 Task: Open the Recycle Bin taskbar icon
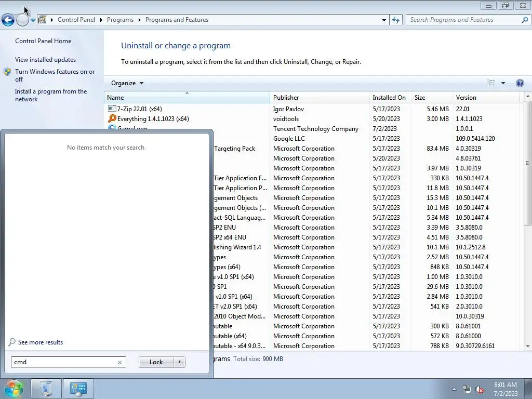[x=46, y=389]
